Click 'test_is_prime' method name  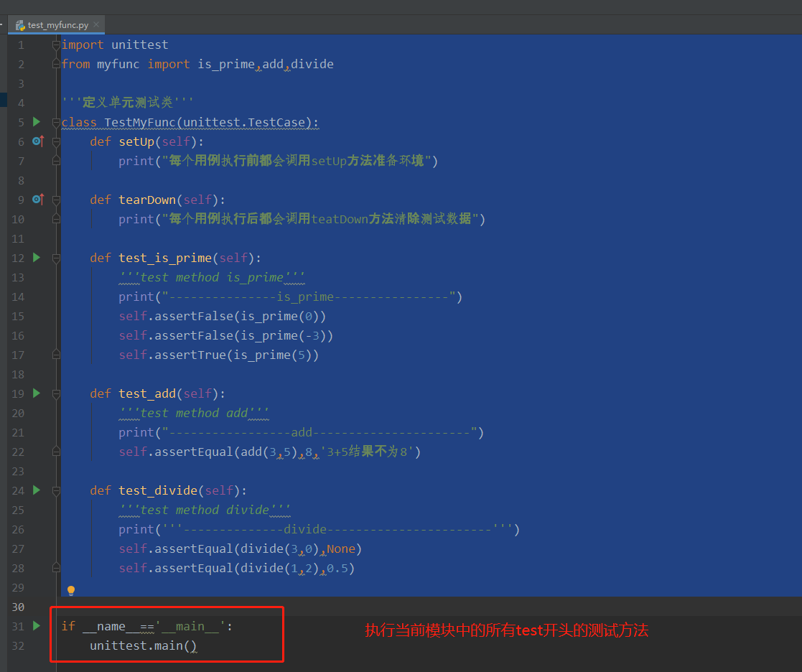coord(165,258)
